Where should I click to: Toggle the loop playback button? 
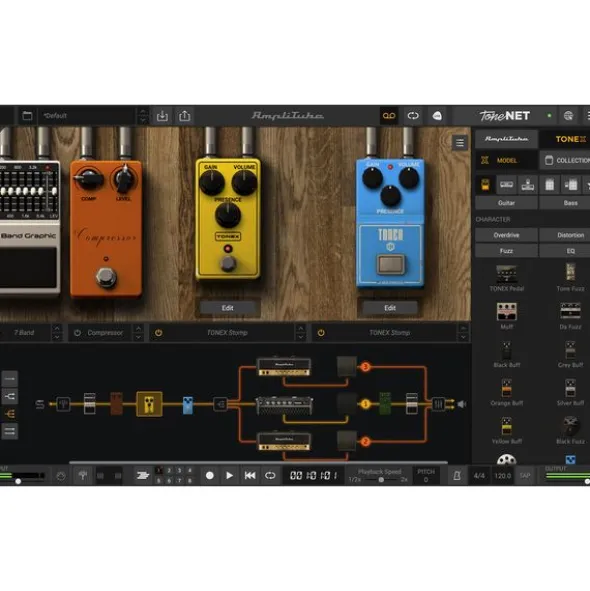pos(270,476)
